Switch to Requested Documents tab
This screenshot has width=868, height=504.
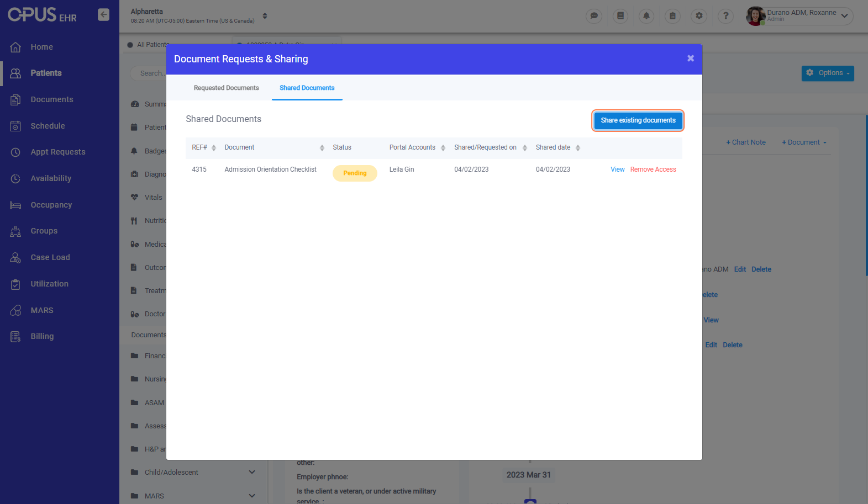(226, 88)
